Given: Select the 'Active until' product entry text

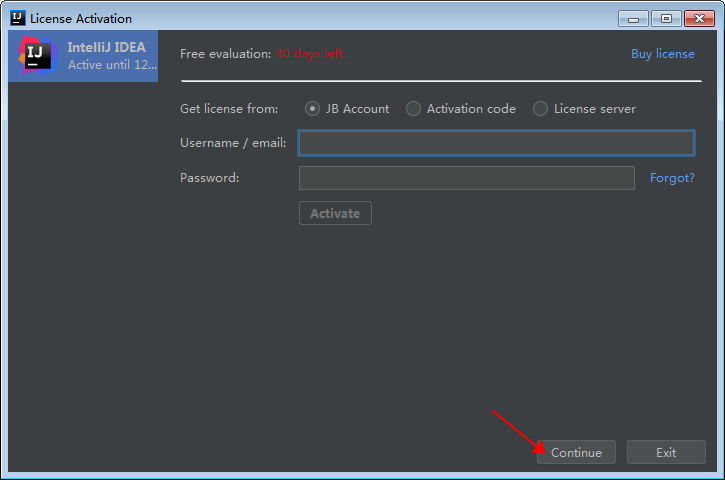Looking at the screenshot, I should 111,65.
